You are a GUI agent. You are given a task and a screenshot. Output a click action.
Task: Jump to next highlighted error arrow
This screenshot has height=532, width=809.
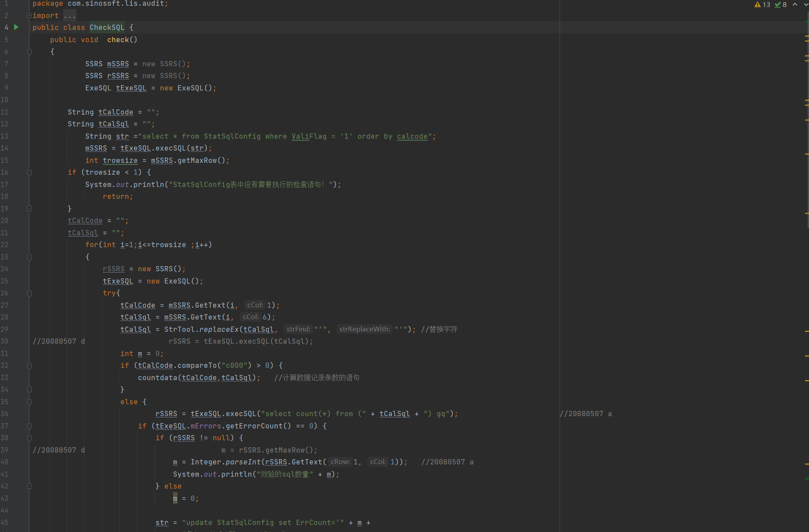tap(806, 4)
